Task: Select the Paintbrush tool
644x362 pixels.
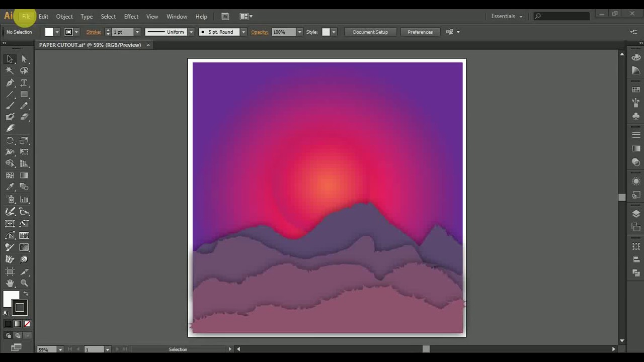Action: point(10,106)
